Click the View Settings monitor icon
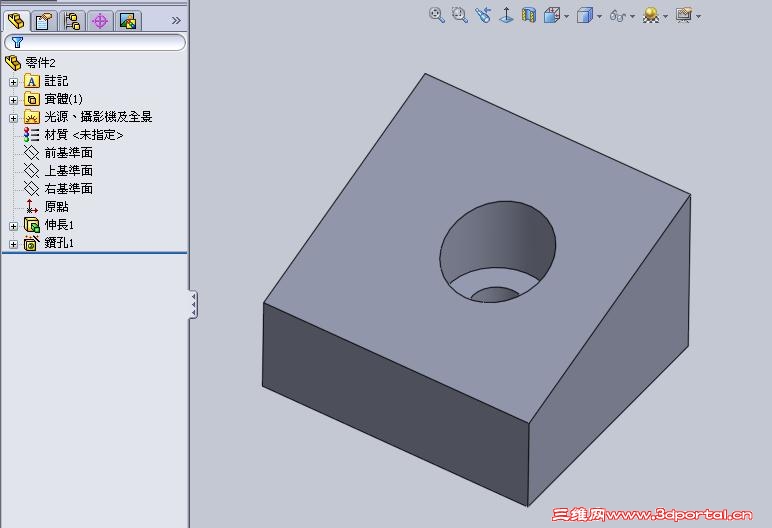This screenshot has width=772, height=528. [684, 16]
